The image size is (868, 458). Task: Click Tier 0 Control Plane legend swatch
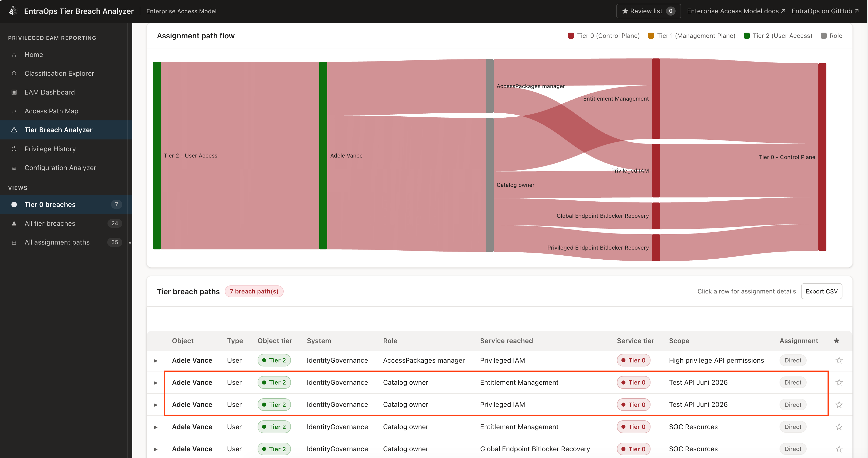(x=571, y=36)
